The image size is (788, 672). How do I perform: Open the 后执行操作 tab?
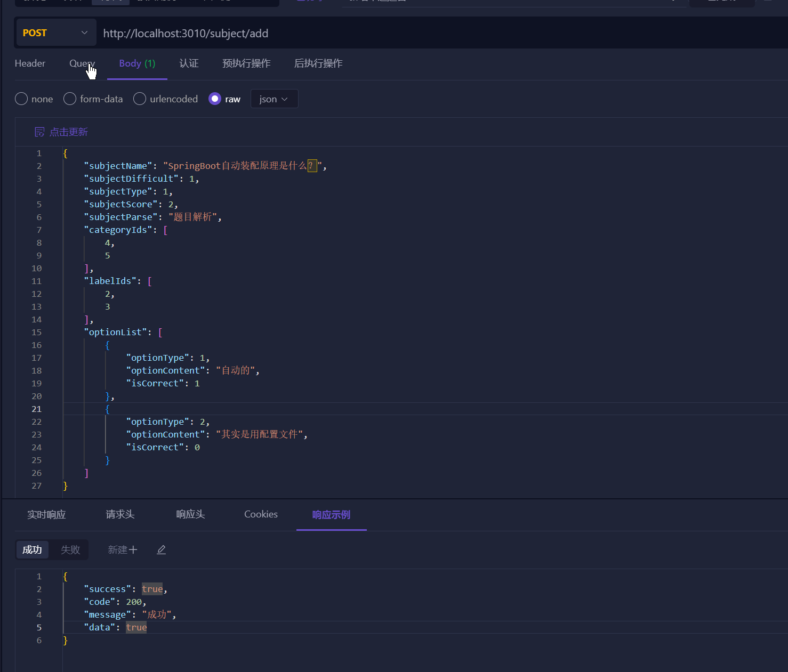click(x=318, y=63)
